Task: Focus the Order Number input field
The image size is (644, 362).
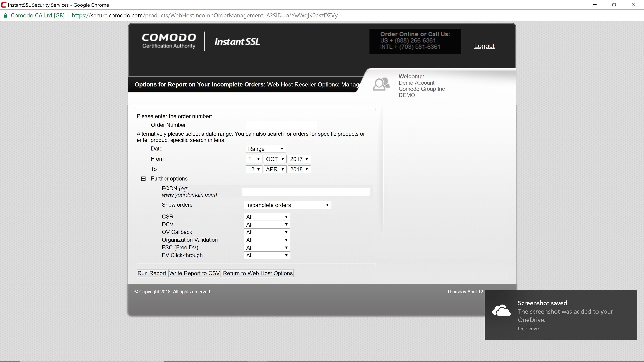Action: [281, 125]
